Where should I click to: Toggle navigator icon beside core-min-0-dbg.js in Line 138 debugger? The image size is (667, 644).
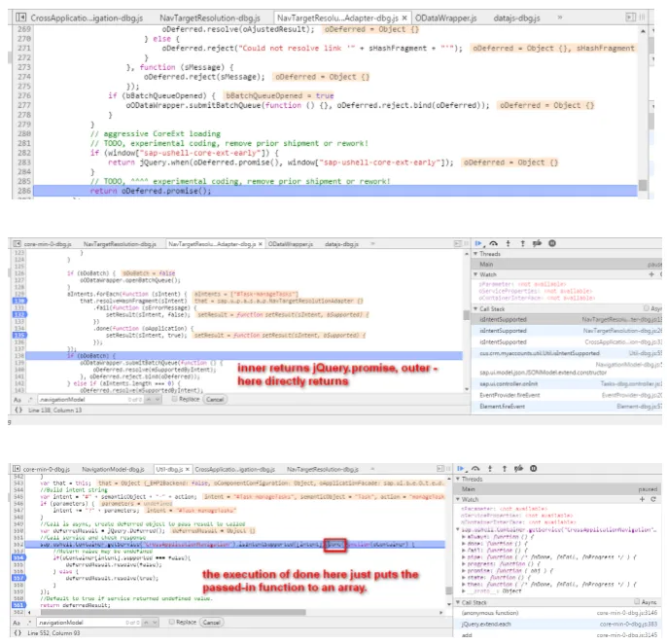point(18,244)
